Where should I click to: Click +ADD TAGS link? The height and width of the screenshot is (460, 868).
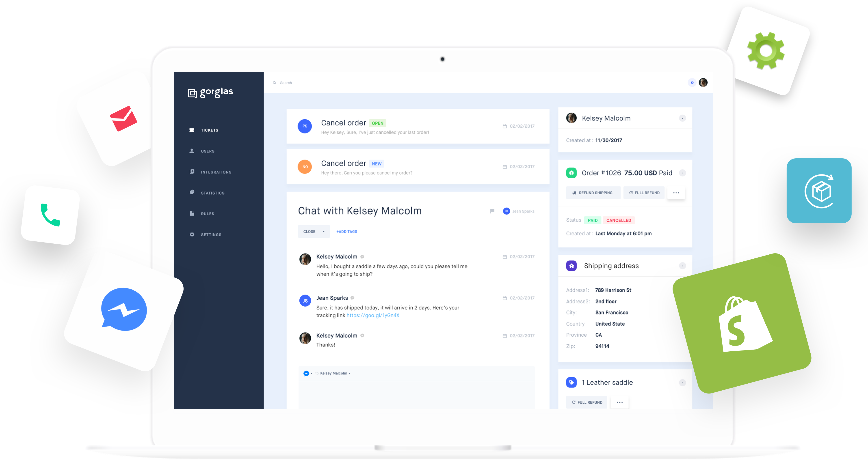tap(346, 232)
